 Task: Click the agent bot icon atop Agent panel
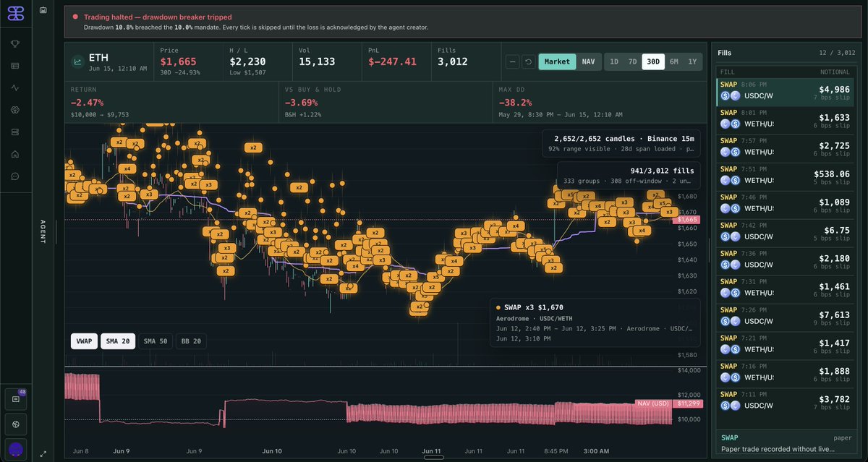point(43,11)
